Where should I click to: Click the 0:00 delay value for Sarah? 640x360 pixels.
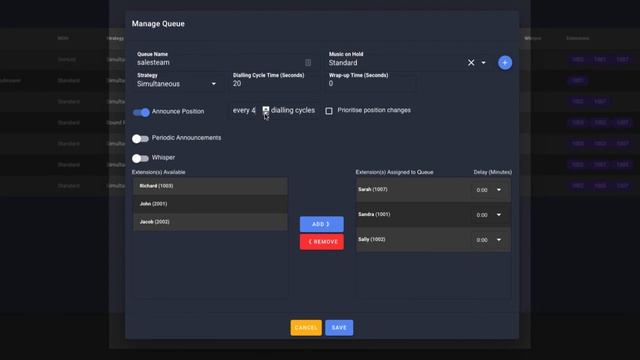482,190
